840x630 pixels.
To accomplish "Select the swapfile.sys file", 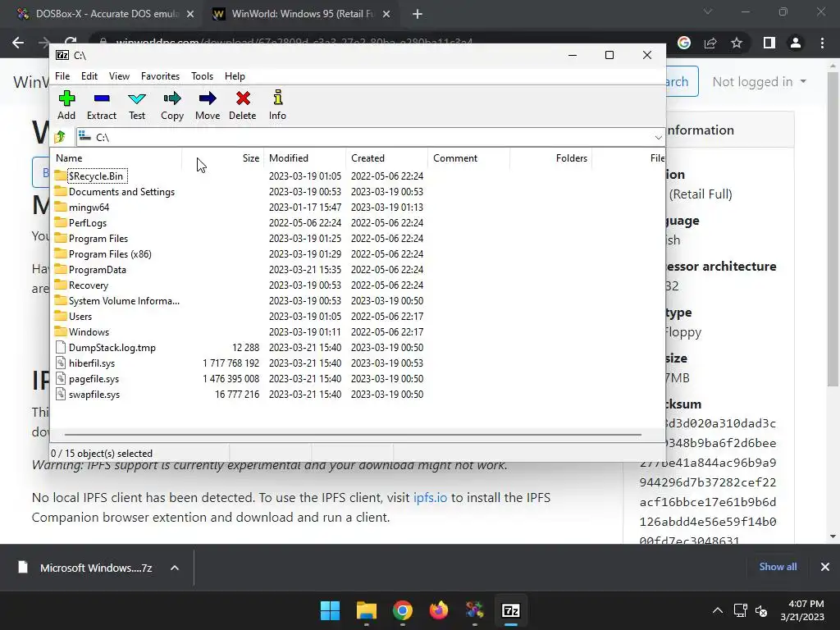I will [x=94, y=395].
